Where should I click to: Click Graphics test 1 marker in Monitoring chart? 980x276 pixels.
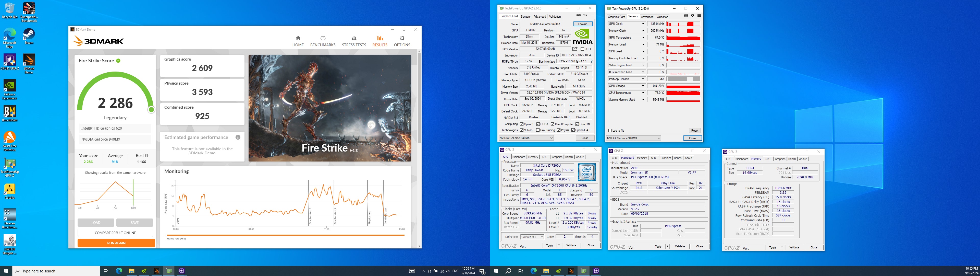[x=310, y=216]
